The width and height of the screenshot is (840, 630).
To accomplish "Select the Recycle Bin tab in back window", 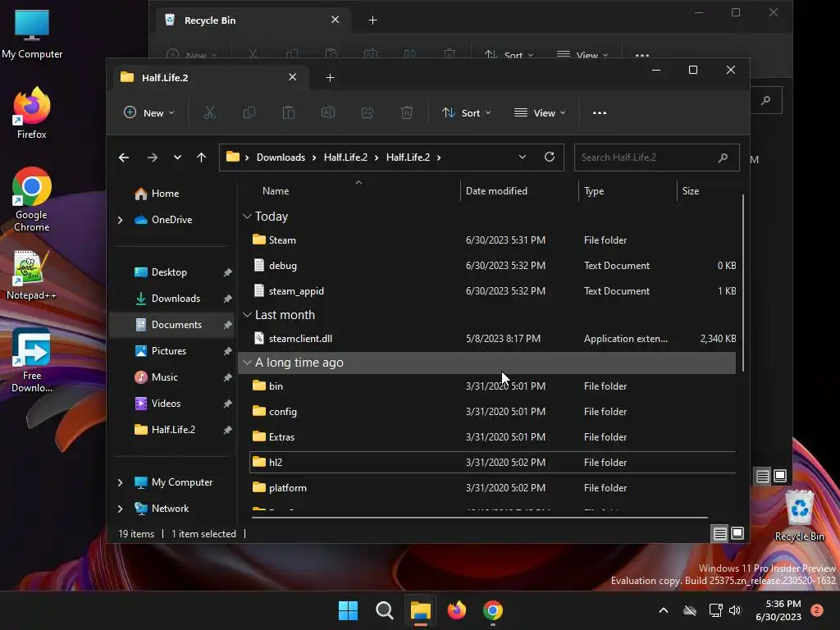I will [255, 21].
